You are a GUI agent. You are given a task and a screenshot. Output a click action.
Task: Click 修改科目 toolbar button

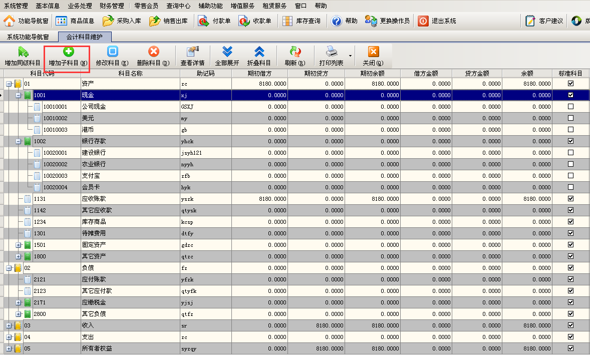(112, 56)
